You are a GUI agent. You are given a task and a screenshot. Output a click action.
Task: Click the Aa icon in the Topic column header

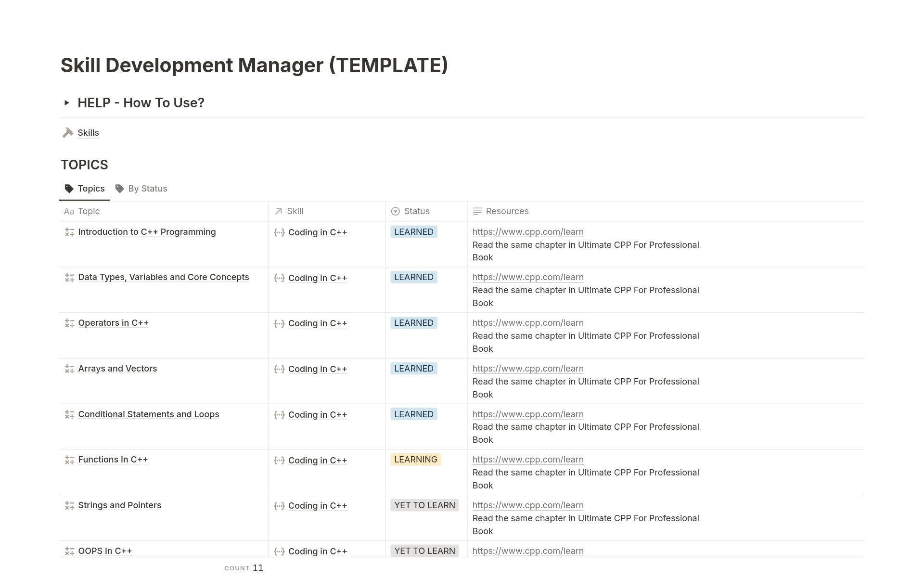coord(69,211)
